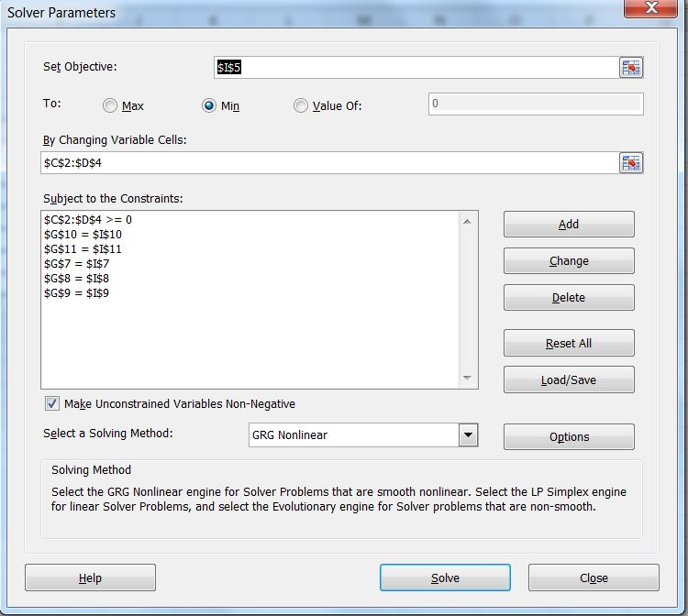688x616 pixels.
Task: Click the constraints list scroll down arrow
Action: tap(467, 378)
